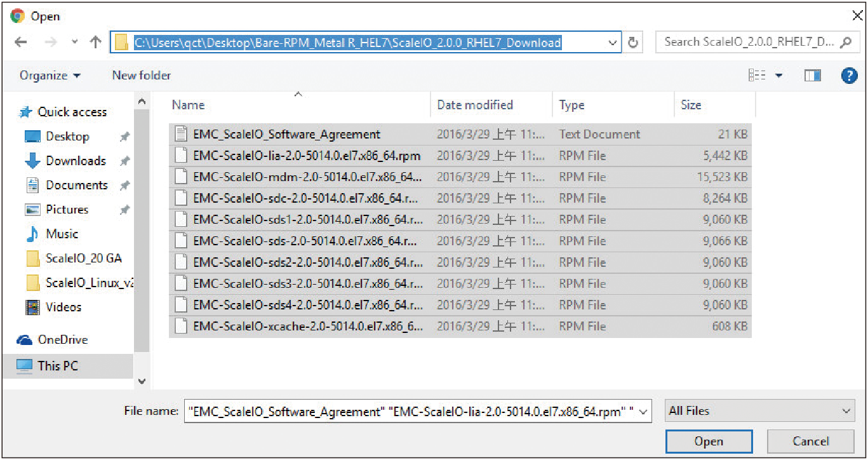Select the EMC-ScaleIO-sds2 rpm file

460,262
